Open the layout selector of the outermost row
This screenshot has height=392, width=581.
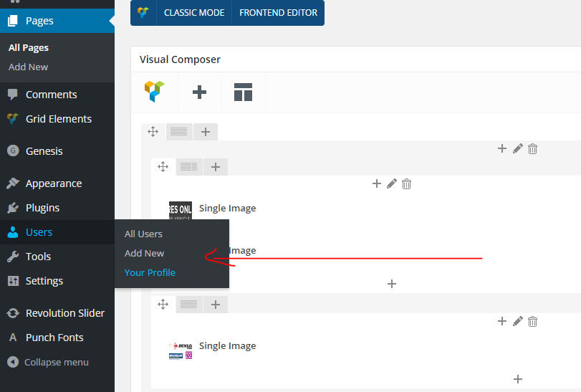click(179, 132)
